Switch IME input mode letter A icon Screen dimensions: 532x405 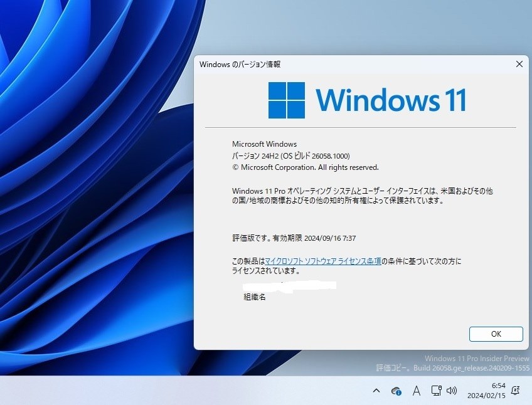pos(417,391)
